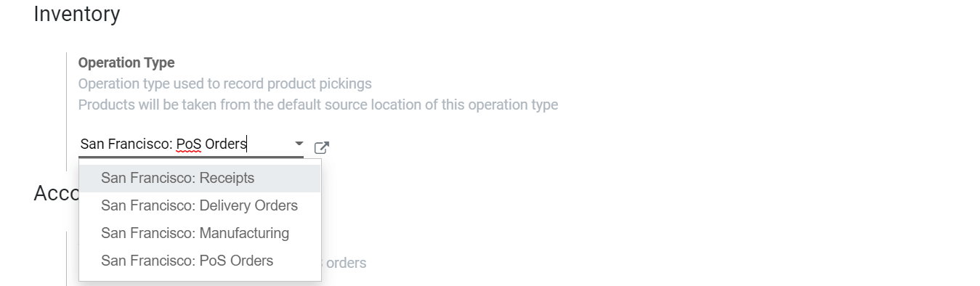Click the bold Operation Type label
Viewport: 980px width, 286px height.
[x=126, y=63]
